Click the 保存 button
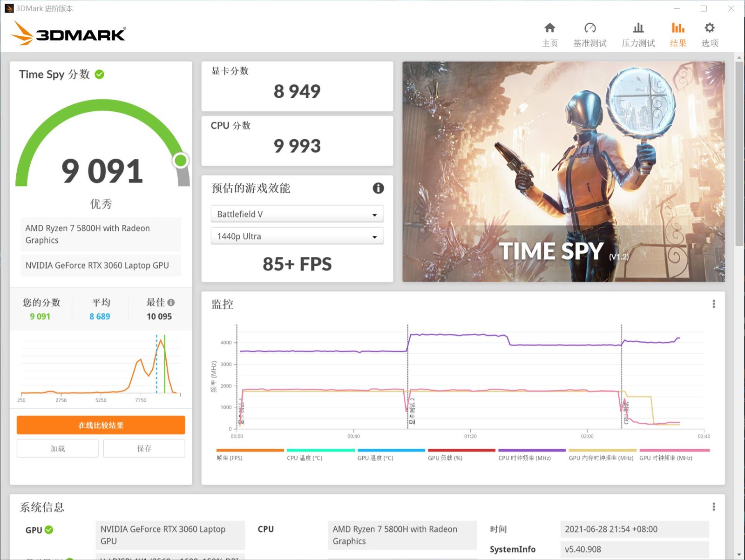The height and width of the screenshot is (560, 745). coord(144,448)
